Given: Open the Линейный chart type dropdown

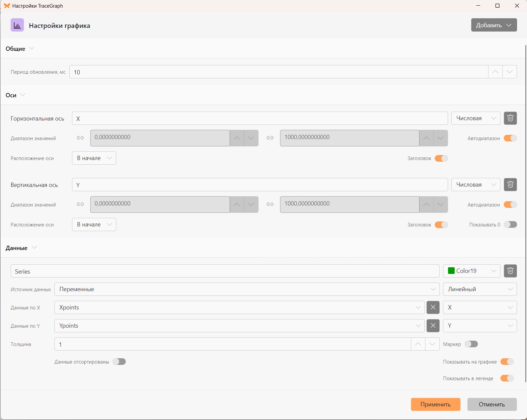Looking at the screenshot, I should (480, 289).
